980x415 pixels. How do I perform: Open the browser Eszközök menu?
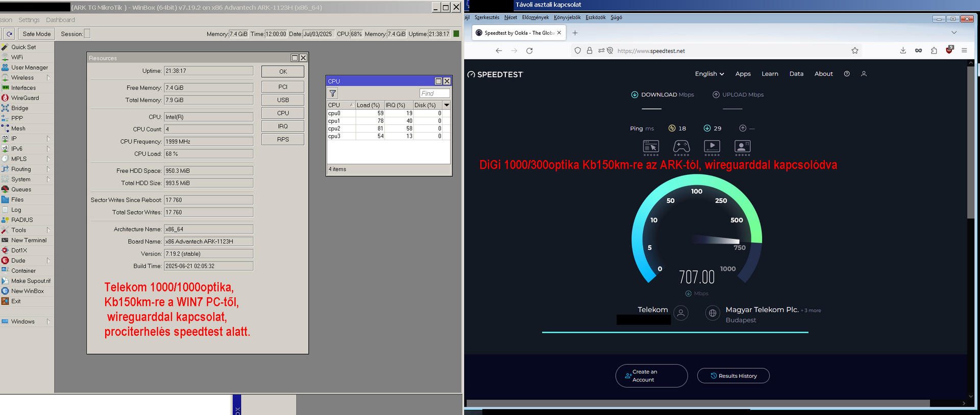596,17
